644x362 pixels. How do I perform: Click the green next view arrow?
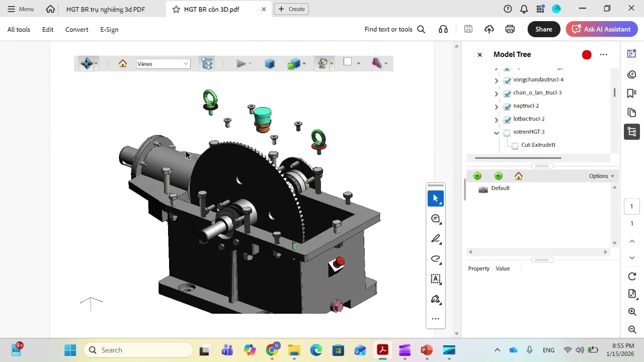498,176
